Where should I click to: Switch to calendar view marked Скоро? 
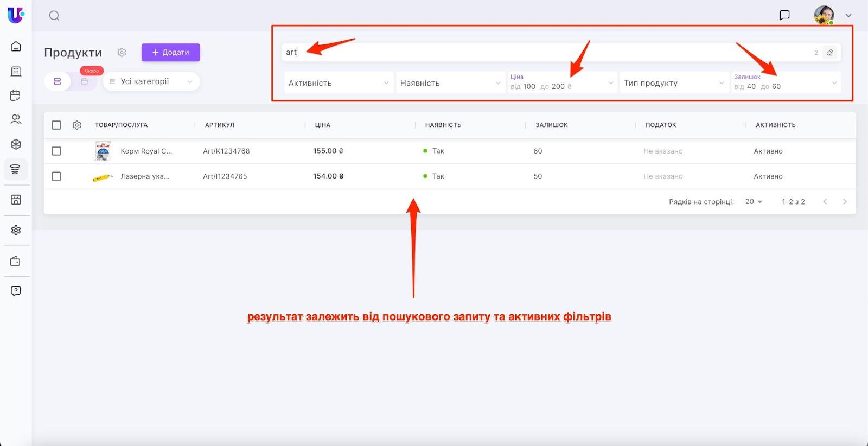click(x=85, y=81)
